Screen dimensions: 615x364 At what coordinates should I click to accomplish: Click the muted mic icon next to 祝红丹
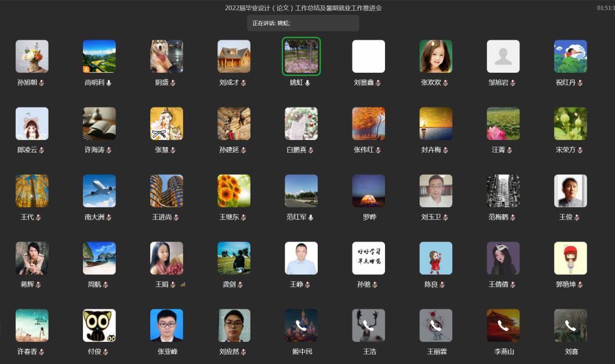coord(580,83)
